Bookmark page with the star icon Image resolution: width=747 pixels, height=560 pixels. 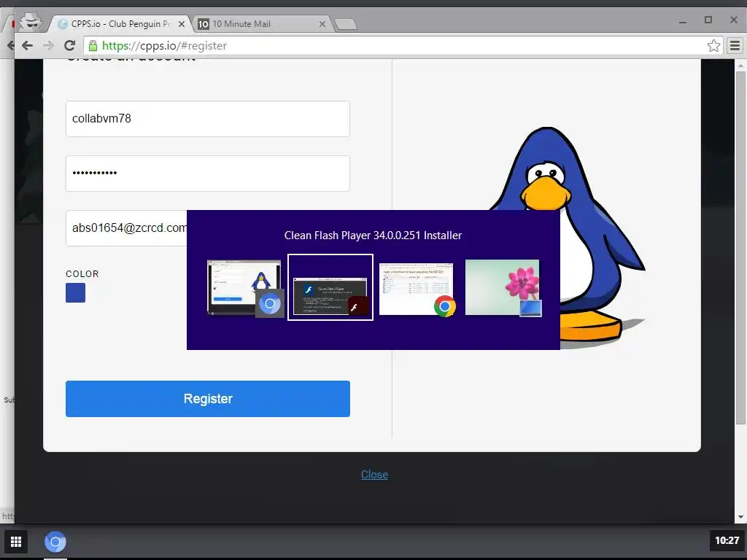pyautogui.click(x=713, y=46)
